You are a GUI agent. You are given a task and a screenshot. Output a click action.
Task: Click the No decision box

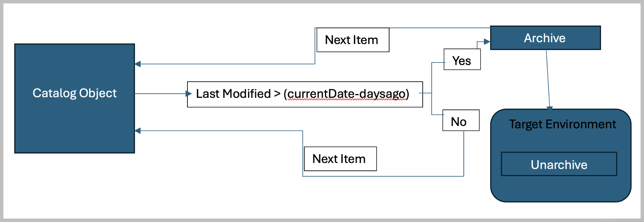[460, 121]
